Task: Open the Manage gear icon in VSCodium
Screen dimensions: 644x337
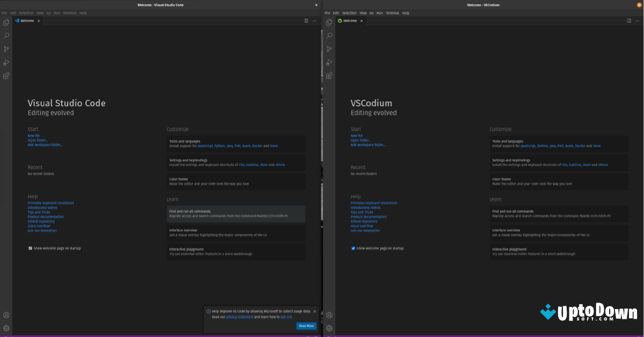Action: click(329, 328)
